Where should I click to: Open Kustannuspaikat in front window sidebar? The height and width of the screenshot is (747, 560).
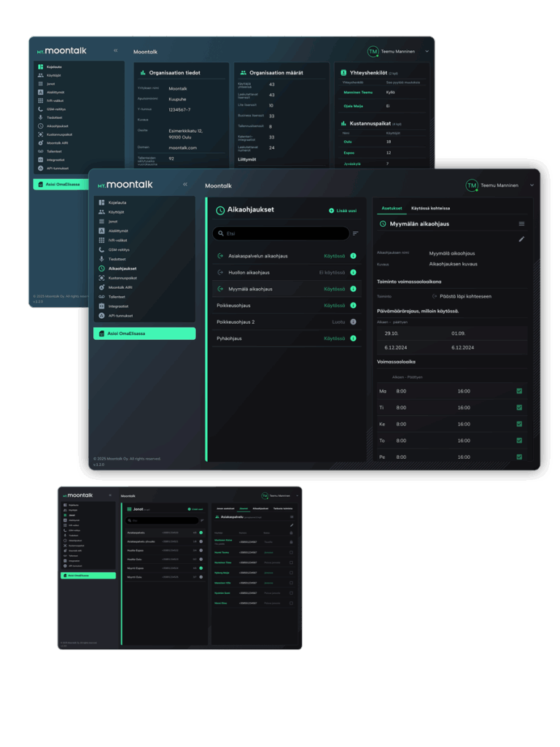(x=117, y=278)
